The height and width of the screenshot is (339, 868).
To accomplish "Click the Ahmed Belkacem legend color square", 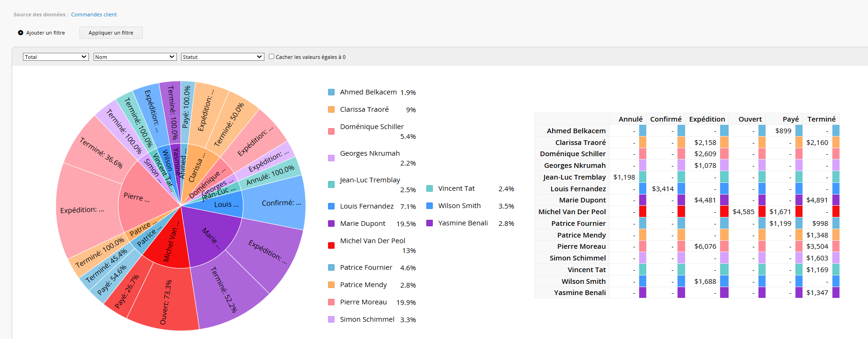I will point(331,92).
